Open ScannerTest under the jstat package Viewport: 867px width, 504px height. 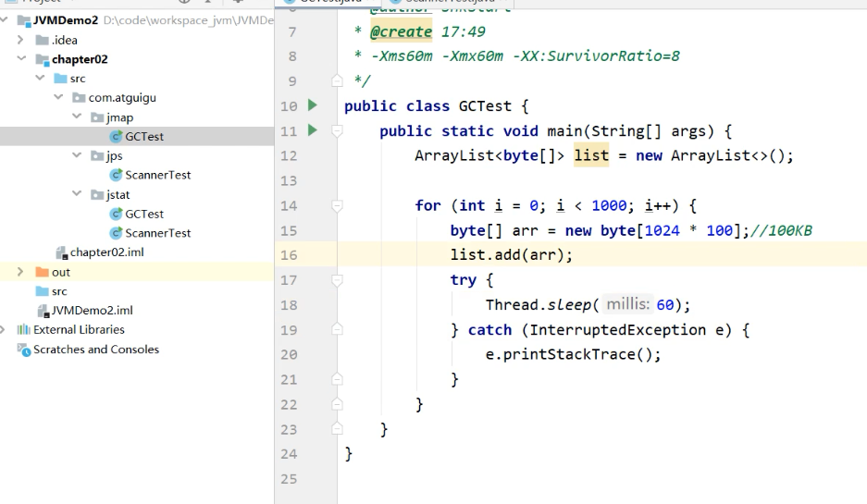pyautogui.click(x=157, y=233)
